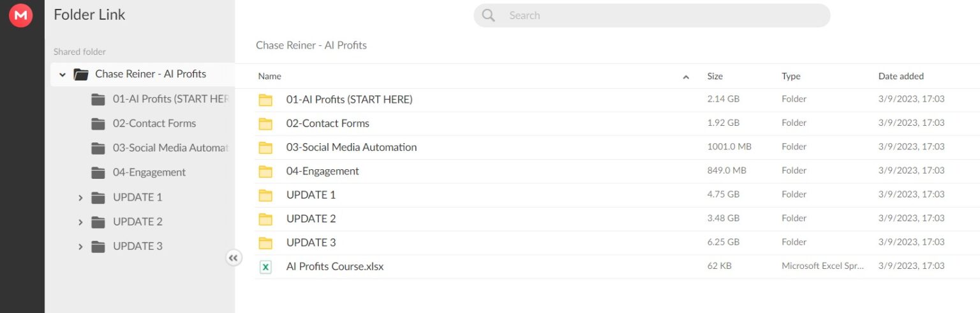Click the sidebar folder icon for 02-Contact Forms
Screen dimensions: 980x313
pos(98,123)
